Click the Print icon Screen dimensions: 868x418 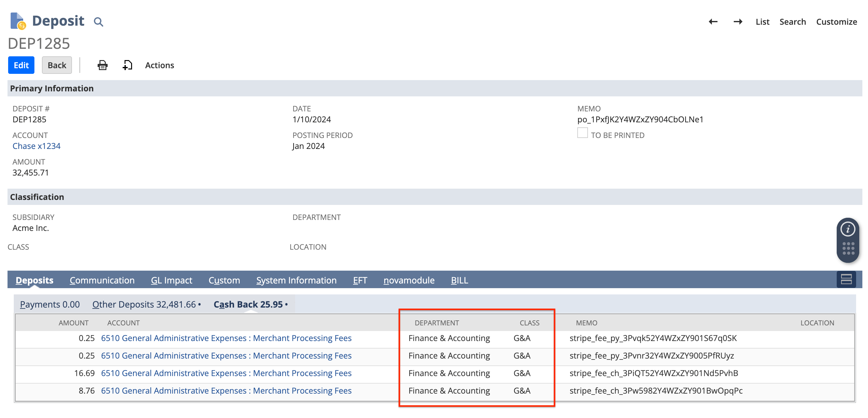click(x=102, y=65)
